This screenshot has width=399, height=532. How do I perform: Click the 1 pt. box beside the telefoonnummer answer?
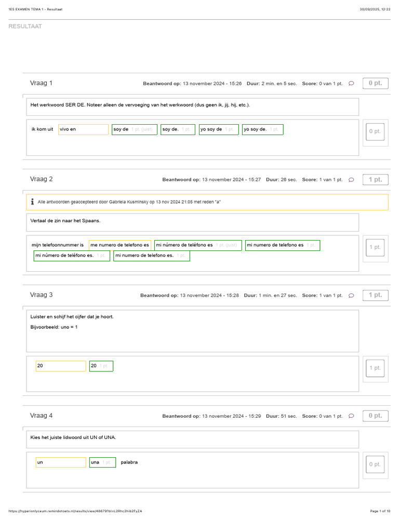[x=375, y=247]
